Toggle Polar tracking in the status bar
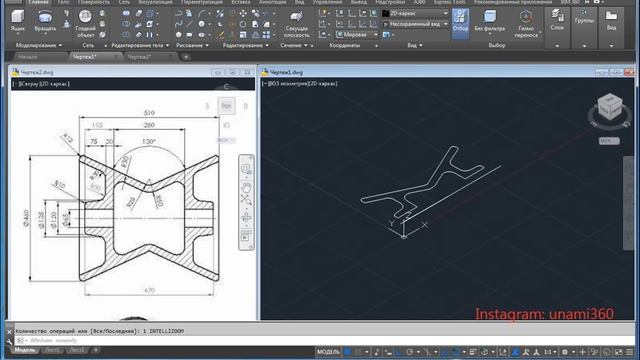This screenshot has height=360, width=640. pos(409,352)
